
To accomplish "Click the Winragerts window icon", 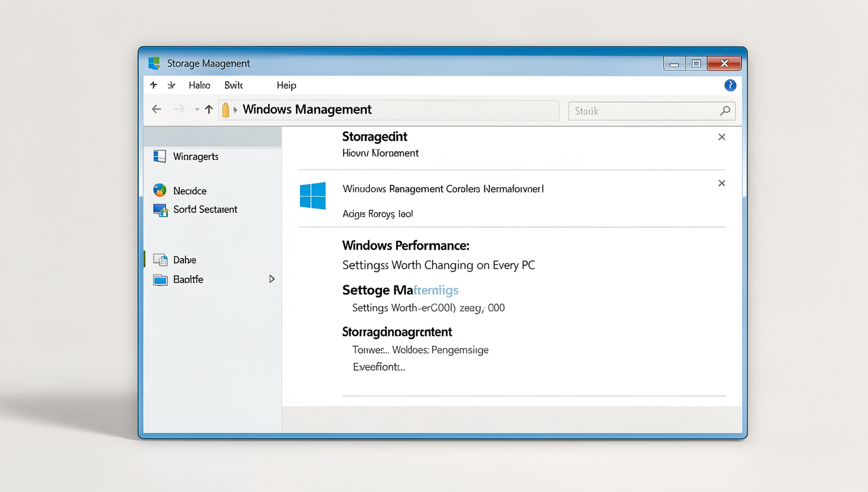I will (159, 156).
